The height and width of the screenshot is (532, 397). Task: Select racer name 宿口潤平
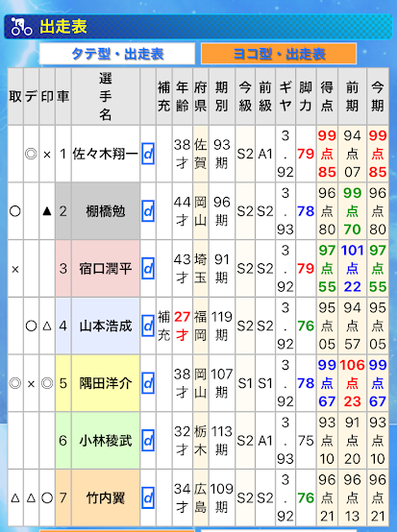point(106,269)
